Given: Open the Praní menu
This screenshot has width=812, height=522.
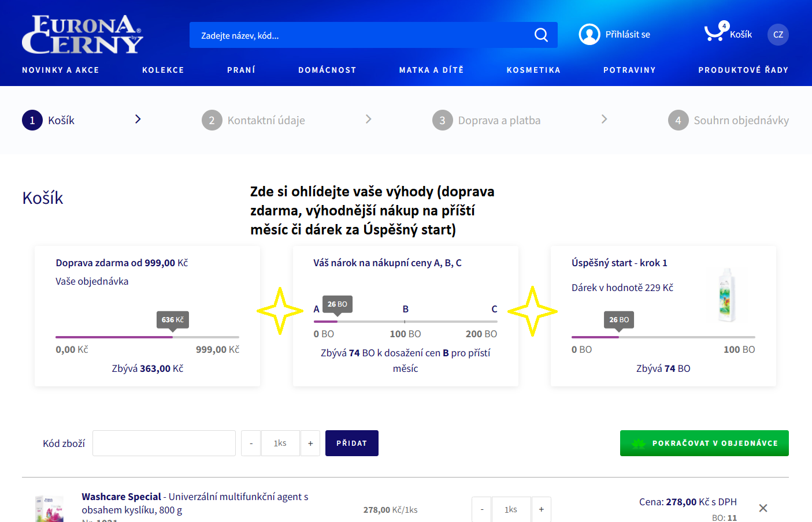Looking at the screenshot, I should click(x=241, y=70).
